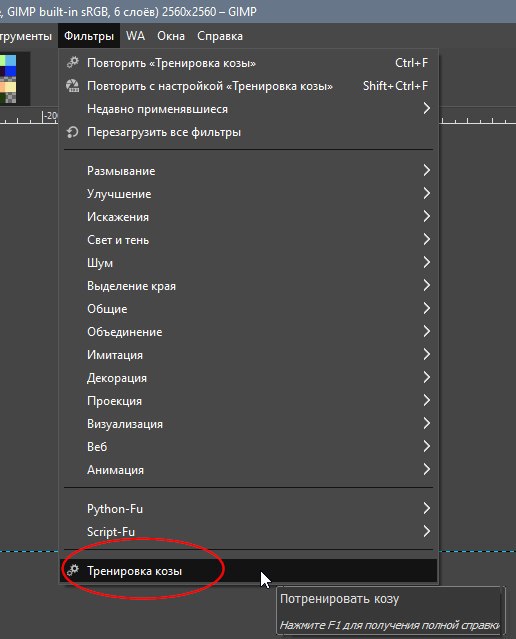Expand the Искажения submenu
Image resolution: width=516 pixels, height=639 pixels.
[249, 217]
